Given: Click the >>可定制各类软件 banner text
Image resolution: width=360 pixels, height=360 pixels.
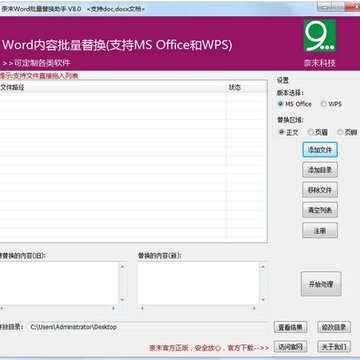Looking at the screenshot, I should coord(36,63).
